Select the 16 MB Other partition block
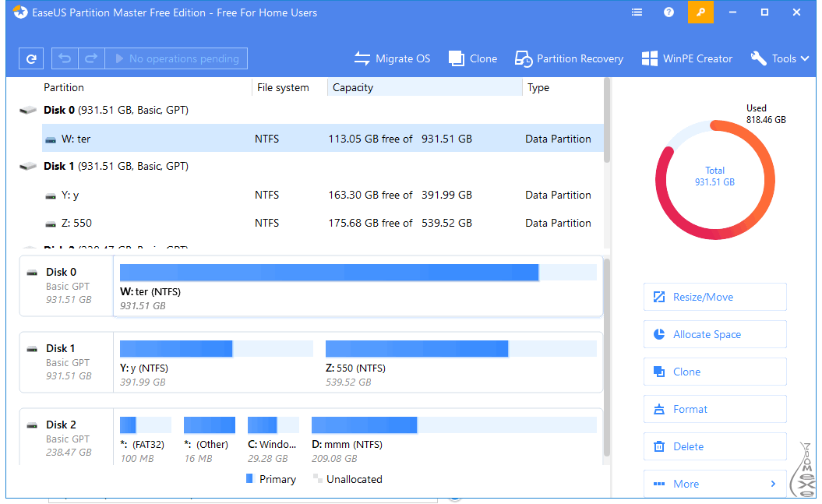This screenshot has height=504, width=822. 209,440
